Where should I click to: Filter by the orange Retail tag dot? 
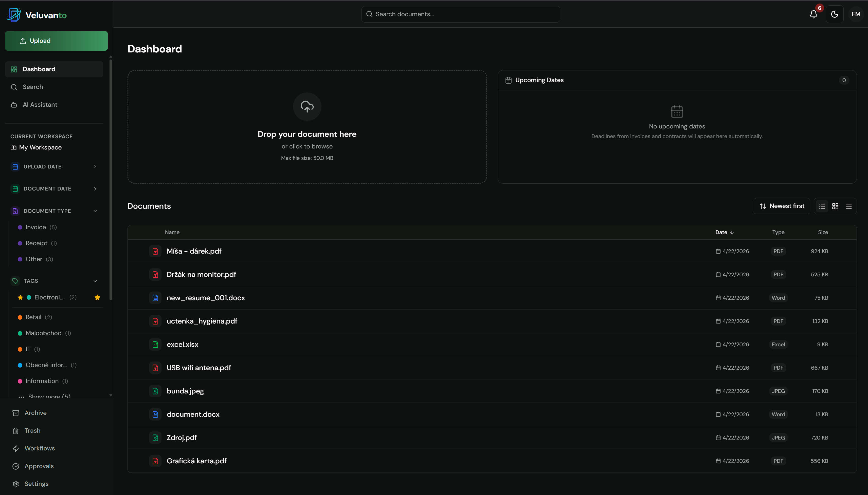coord(20,317)
